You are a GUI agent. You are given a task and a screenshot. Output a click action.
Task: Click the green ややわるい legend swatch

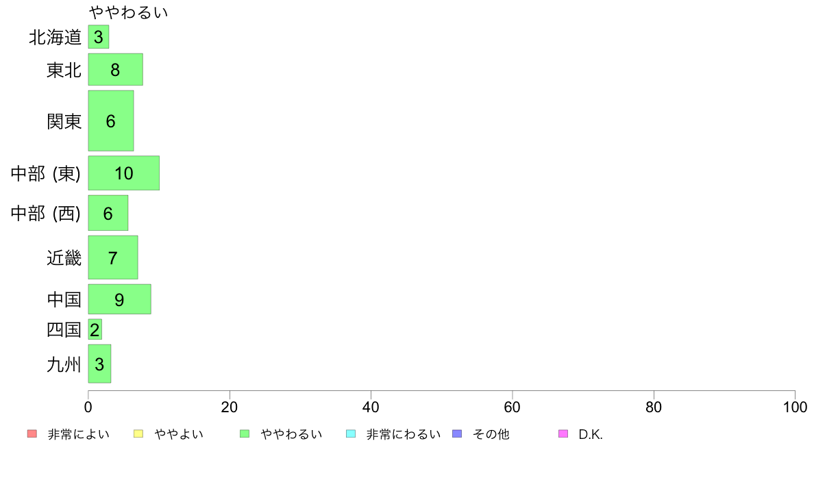click(245, 434)
